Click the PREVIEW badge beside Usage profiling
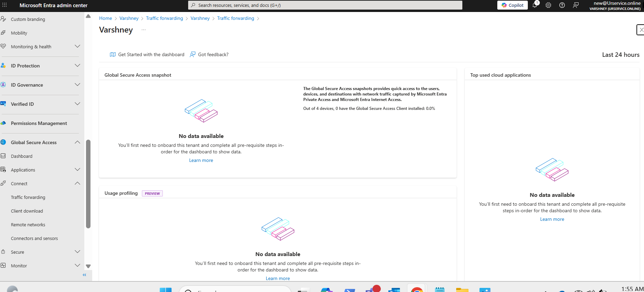 coord(152,193)
